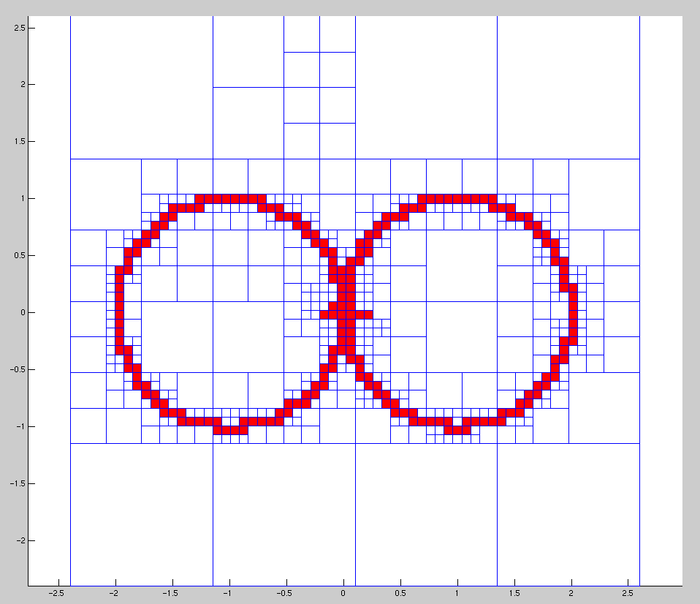Viewport: 700px width, 604px height.
Task: Click the x-axis tick label 1.5
Action: [514, 593]
